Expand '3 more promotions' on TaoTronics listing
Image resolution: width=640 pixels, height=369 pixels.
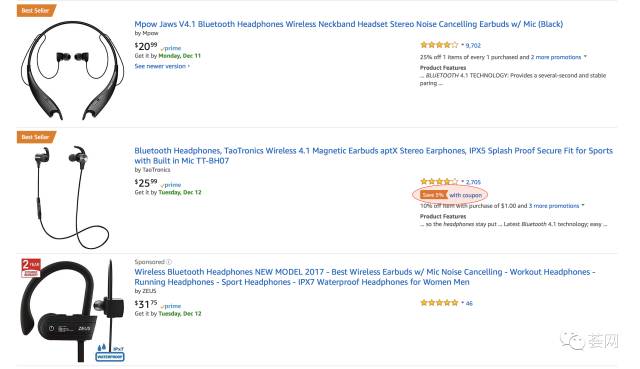[x=556, y=206]
